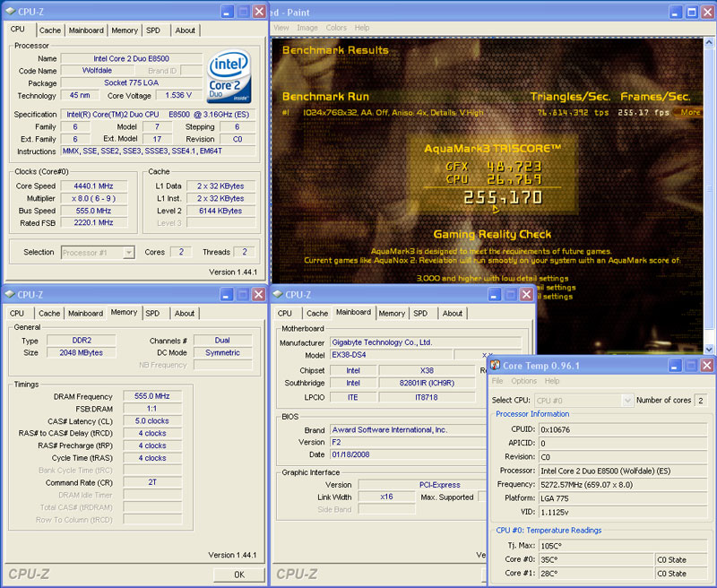
Task: Click the Instructions field with MMX, SSE list
Action: click(x=158, y=151)
